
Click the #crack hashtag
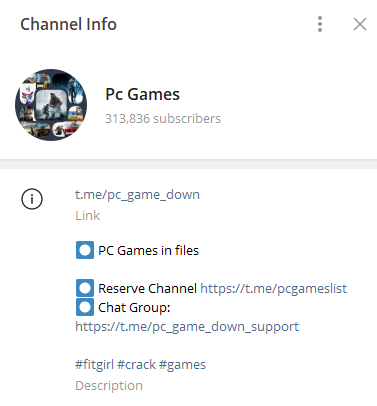click(137, 364)
